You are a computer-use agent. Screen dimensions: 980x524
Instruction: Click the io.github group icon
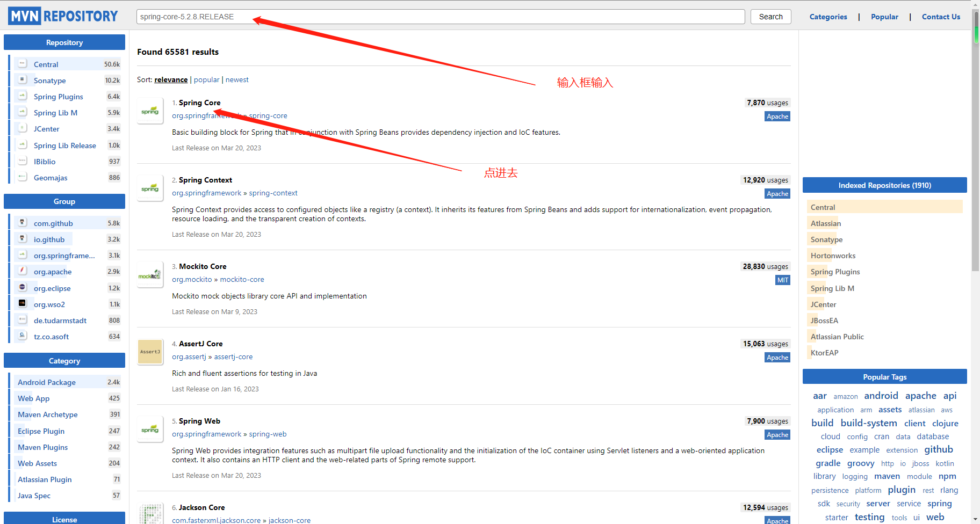[x=23, y=239]
